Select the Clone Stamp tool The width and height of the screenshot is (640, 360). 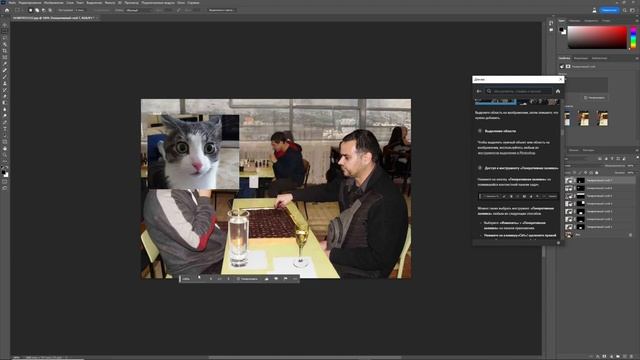[x=5, y=83]
